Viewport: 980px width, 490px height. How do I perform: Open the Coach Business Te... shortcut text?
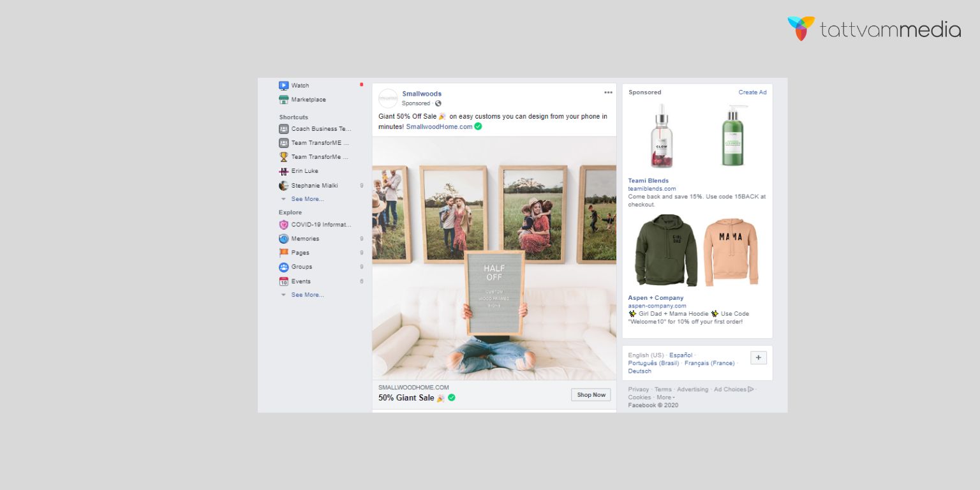click(322, 129)
